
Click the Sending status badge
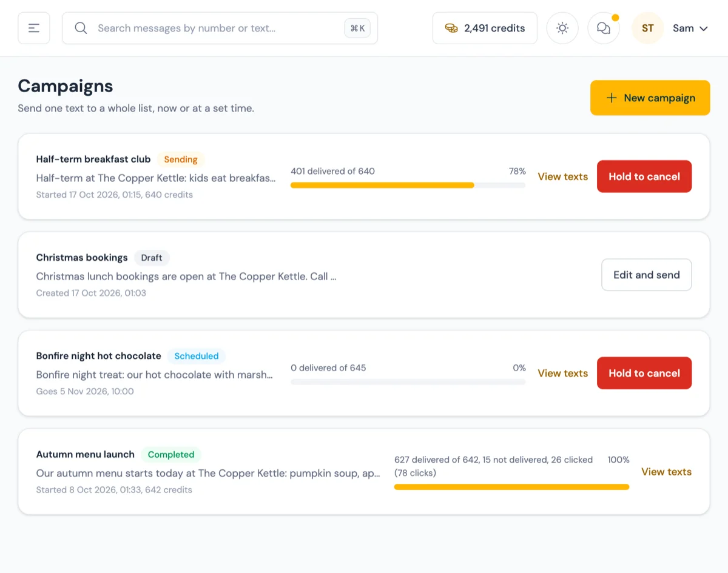pos(181,159)
